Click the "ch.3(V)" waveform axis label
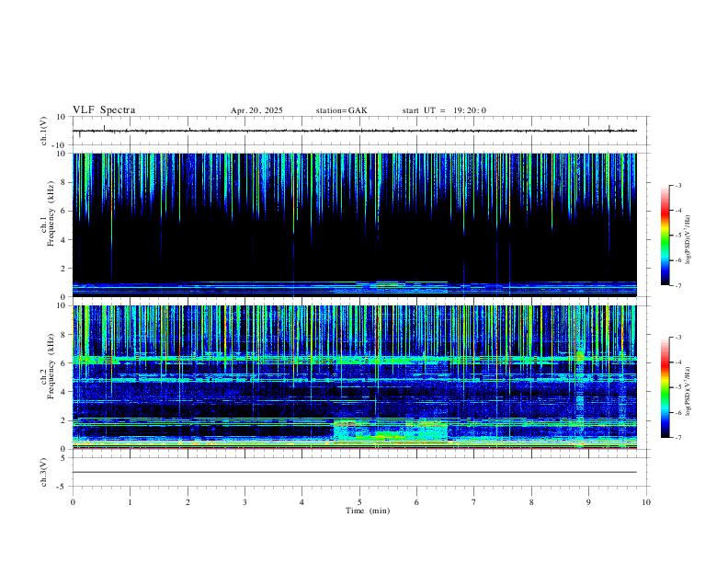The image size is (728, 563). click(x=44, y=472)
